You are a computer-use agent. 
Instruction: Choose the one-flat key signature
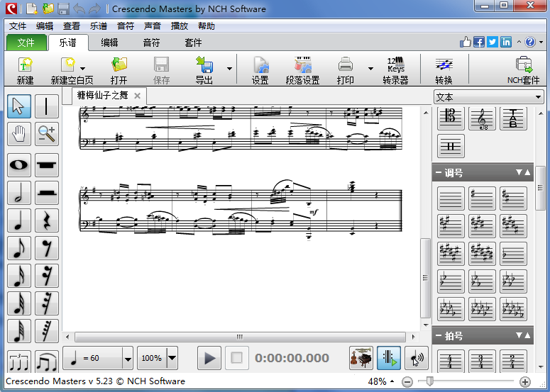tap(513, 254)
